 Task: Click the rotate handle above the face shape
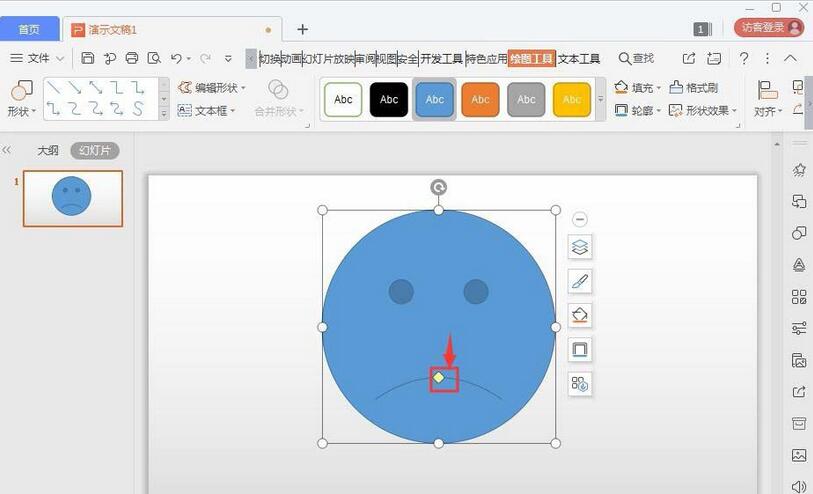(x=439, y=187)
